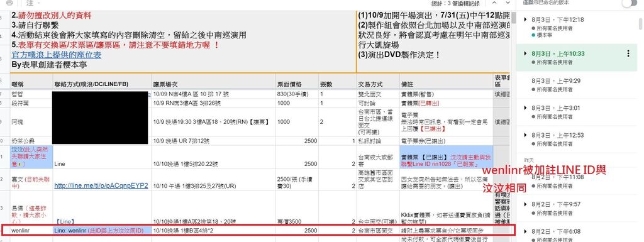
Task: Select cell 830(30手續) price
Action: tap(297, 94)
